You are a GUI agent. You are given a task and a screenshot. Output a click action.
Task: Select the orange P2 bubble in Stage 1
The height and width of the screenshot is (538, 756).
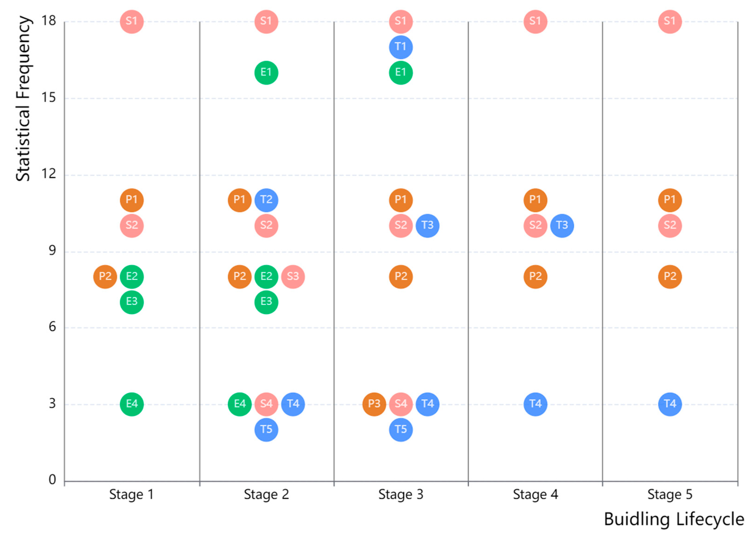click(105, 277)
